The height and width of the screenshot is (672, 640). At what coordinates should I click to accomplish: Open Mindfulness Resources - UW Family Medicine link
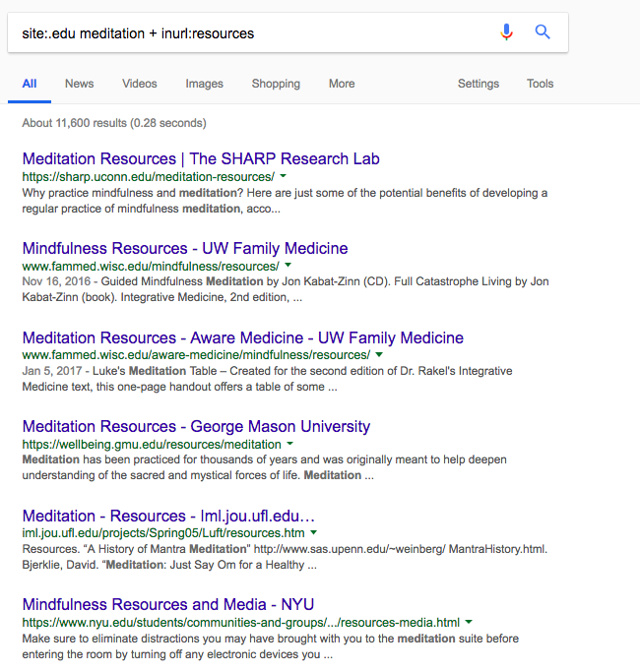point(185,248)
